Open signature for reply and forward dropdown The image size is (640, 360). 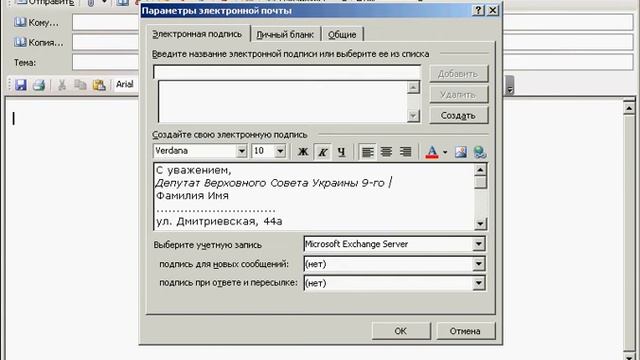(479, 283)
